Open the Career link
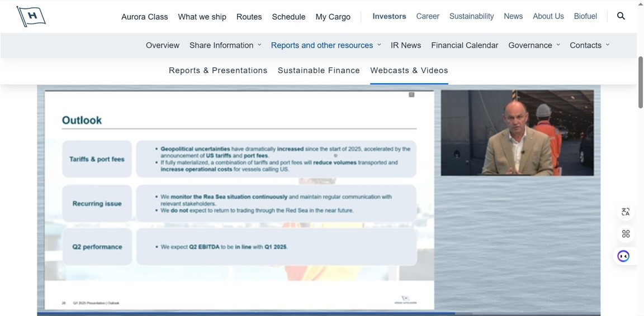This screenshot has height=316, width=644. tap(428, 16)
